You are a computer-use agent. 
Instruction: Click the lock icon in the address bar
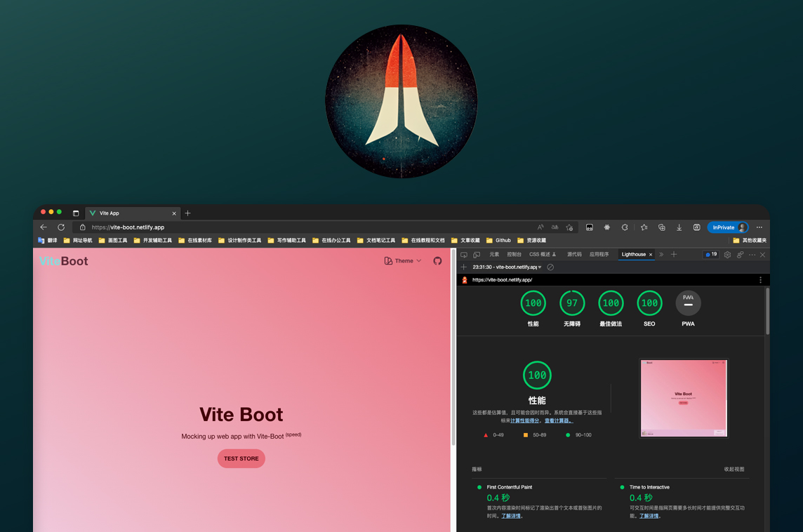coord(82,227)
